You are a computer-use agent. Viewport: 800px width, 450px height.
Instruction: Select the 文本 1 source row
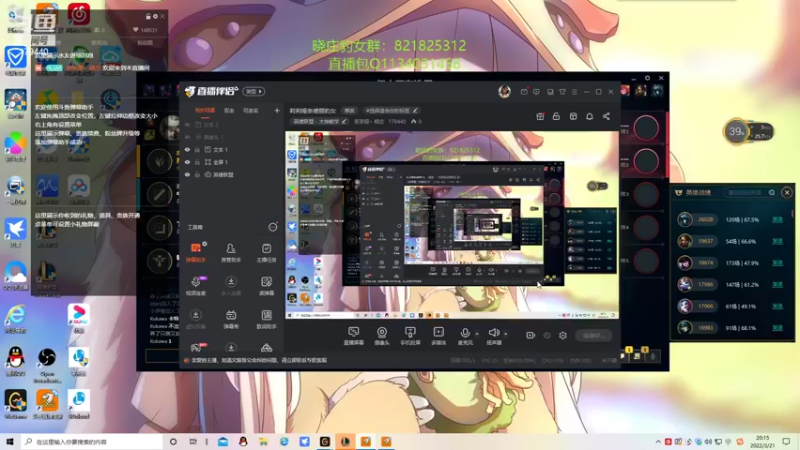[232, 149]
